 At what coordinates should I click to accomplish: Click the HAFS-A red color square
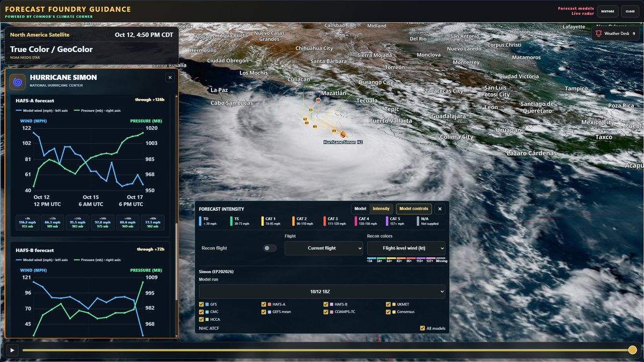270,304
